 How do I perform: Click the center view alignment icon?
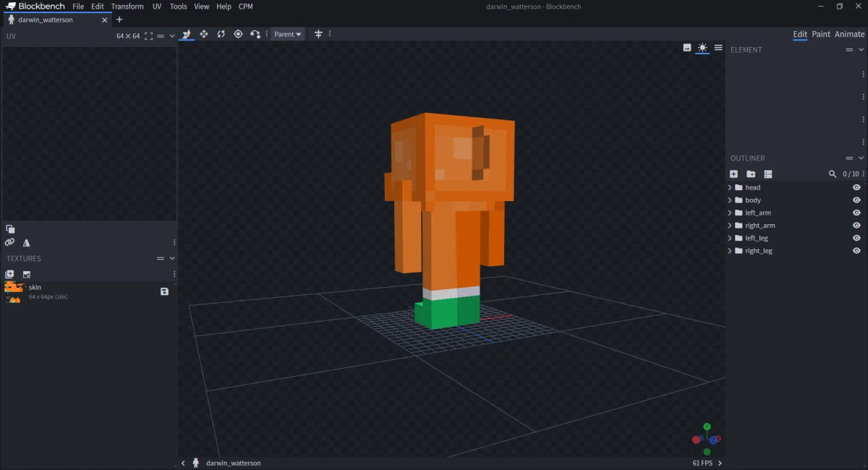click(x=318, y=34)
